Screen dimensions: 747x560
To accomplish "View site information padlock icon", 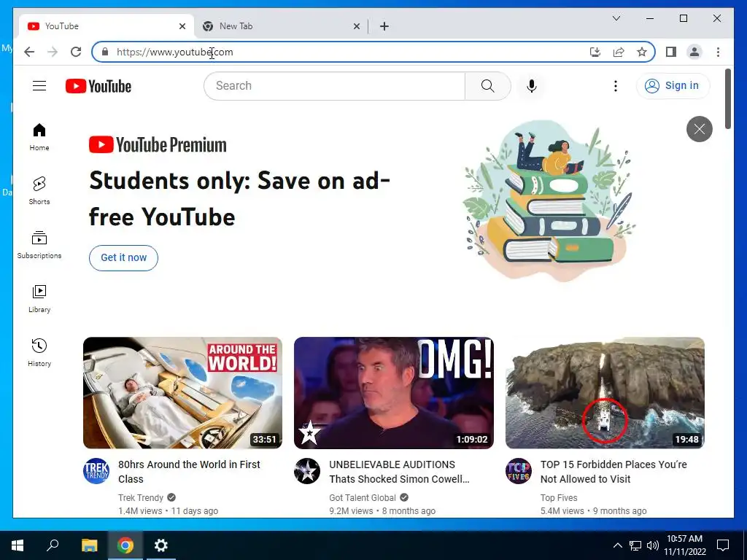I will tap(105, 52).
